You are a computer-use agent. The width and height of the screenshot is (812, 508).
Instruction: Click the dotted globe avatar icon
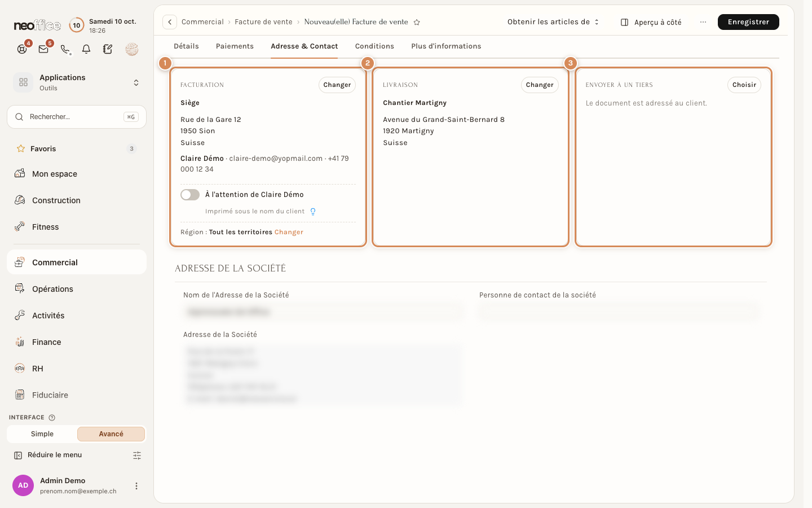pos(132,49)
